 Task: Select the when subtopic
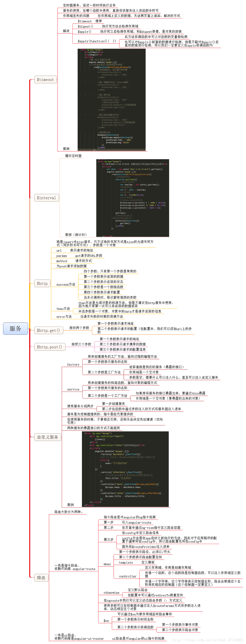(107, 564)
